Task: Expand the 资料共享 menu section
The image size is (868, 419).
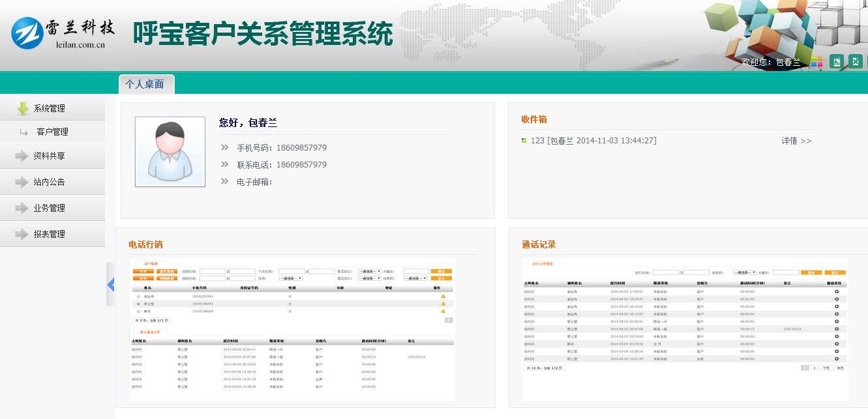Action: point(50,156)
